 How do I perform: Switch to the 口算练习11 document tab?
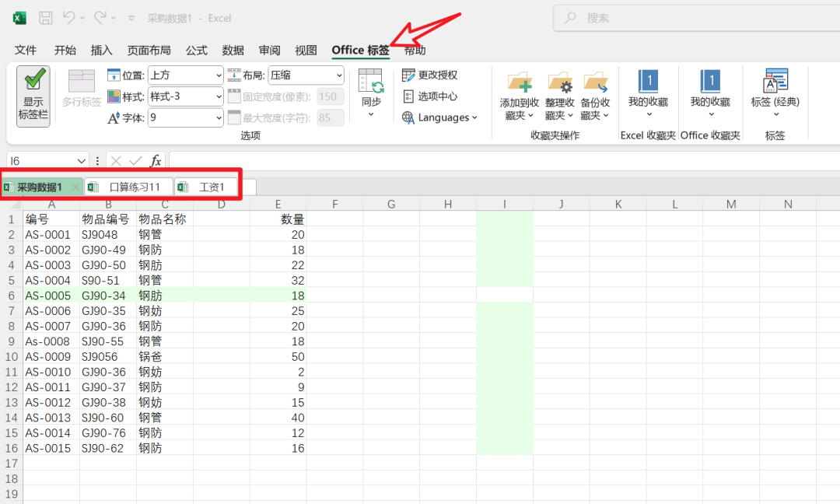pos(129,187)
